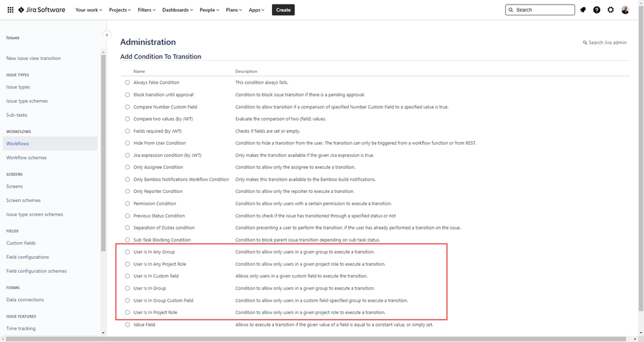
Task: Open settings gear icon
Action: [610, 10]
